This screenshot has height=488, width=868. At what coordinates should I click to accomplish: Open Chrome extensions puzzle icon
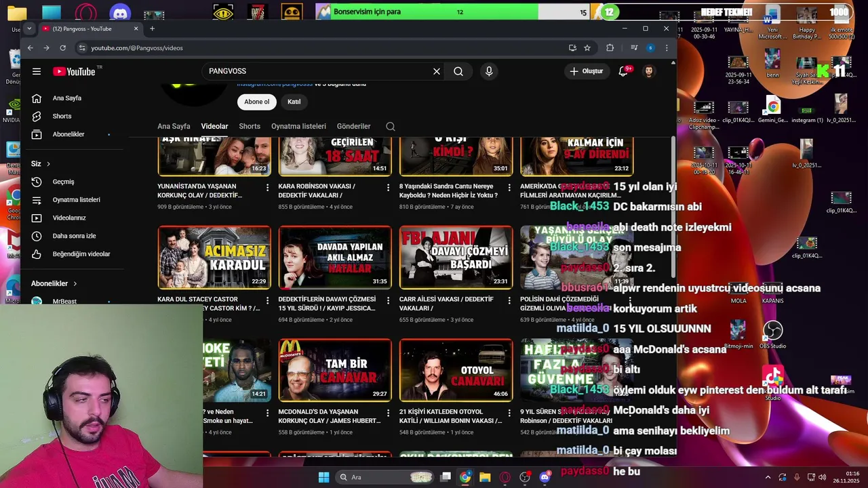click(x=610, y=48)
